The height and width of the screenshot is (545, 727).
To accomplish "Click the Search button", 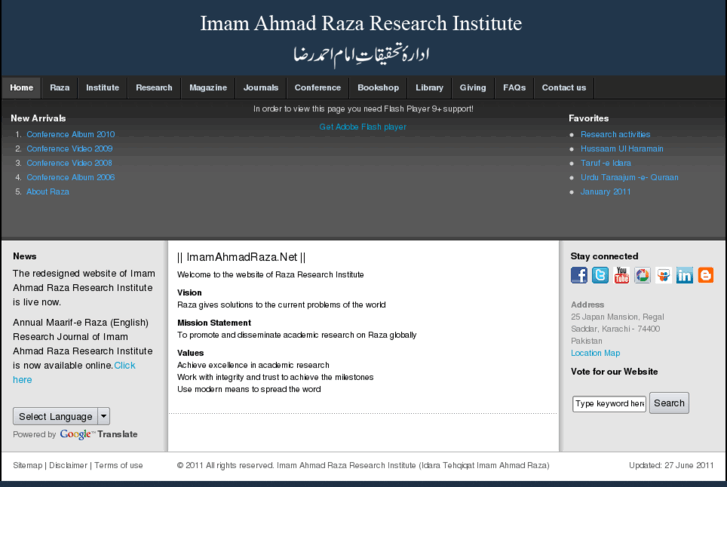I will (x=669, y=403).
